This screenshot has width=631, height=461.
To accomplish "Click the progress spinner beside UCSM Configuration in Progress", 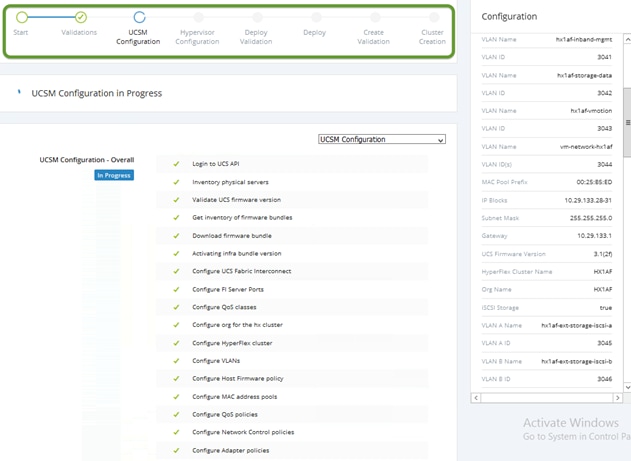I will pyautogui.click(x=19, y=92).
